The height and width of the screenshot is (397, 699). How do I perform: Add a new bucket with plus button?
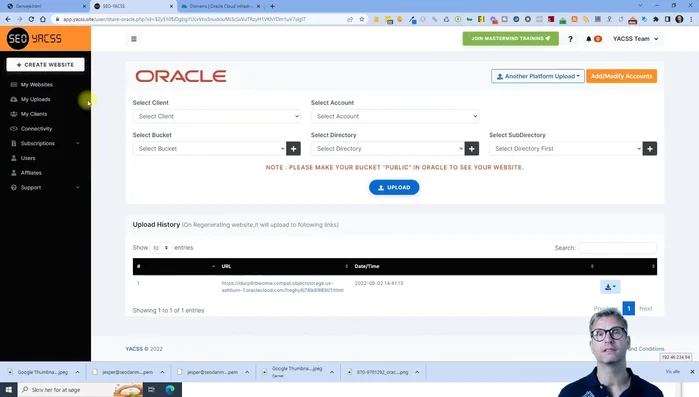pos(293,148)
